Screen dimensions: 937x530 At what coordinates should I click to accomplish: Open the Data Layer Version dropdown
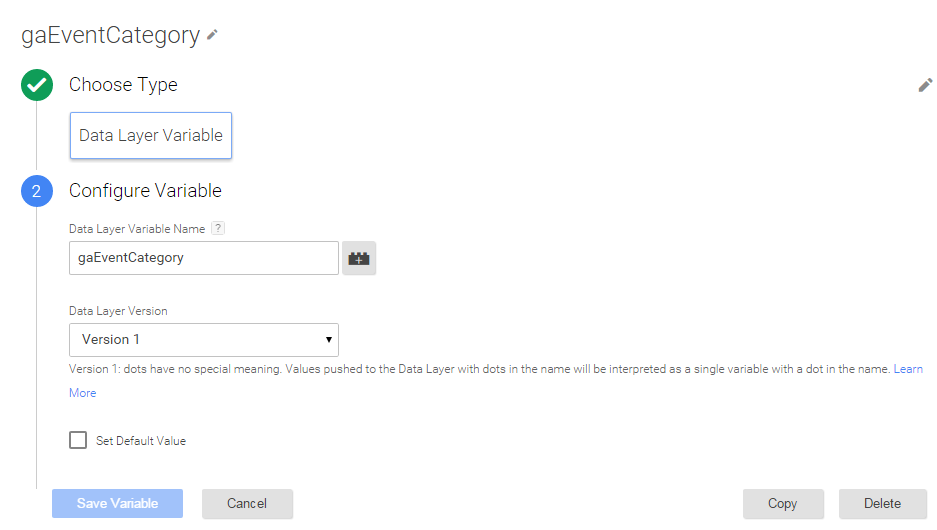pos(204,339)
